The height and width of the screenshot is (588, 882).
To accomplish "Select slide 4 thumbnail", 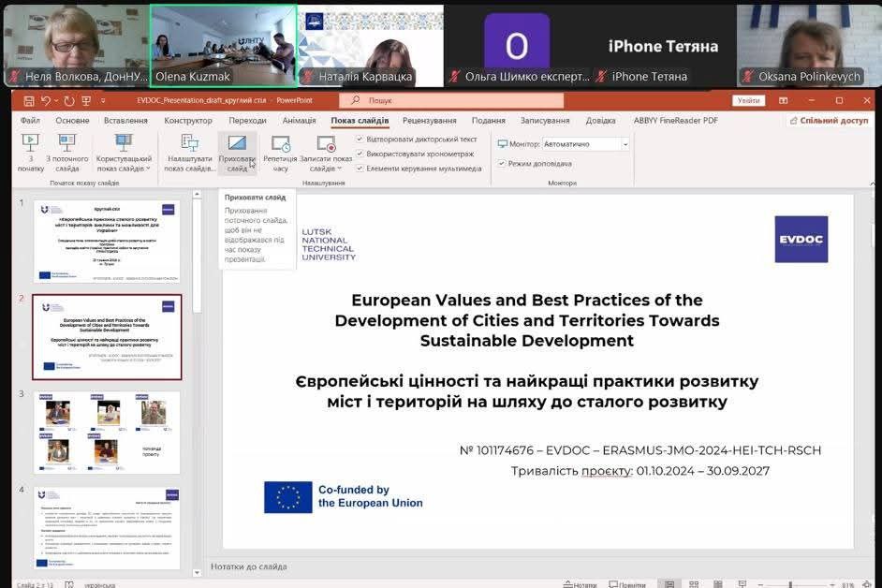I will click(107, 528).
